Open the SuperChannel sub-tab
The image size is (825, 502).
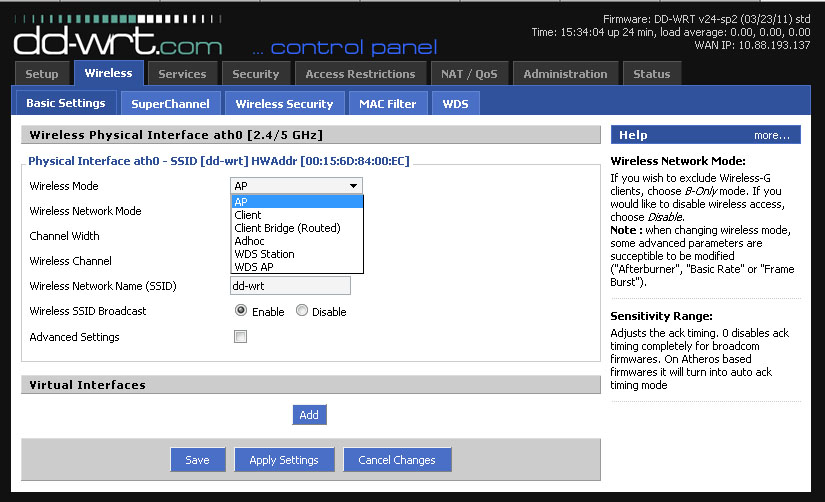(170, 104)
